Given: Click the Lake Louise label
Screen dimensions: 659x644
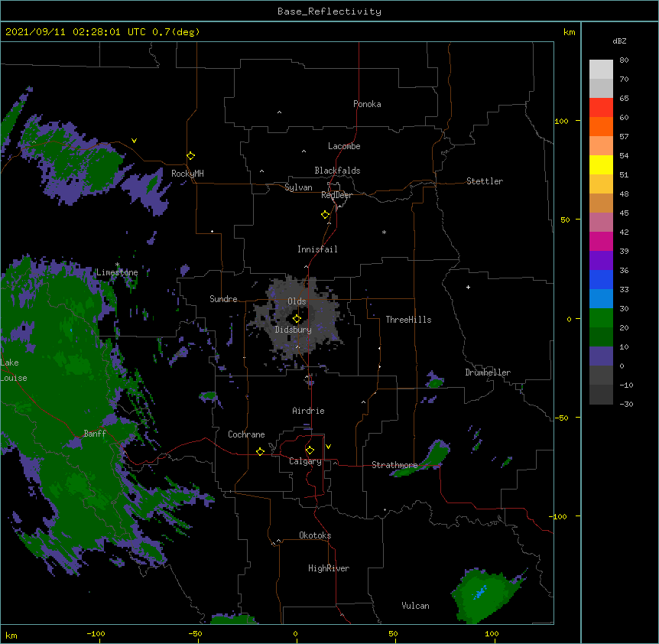Looking at the screenshot, I should [14, 370].
